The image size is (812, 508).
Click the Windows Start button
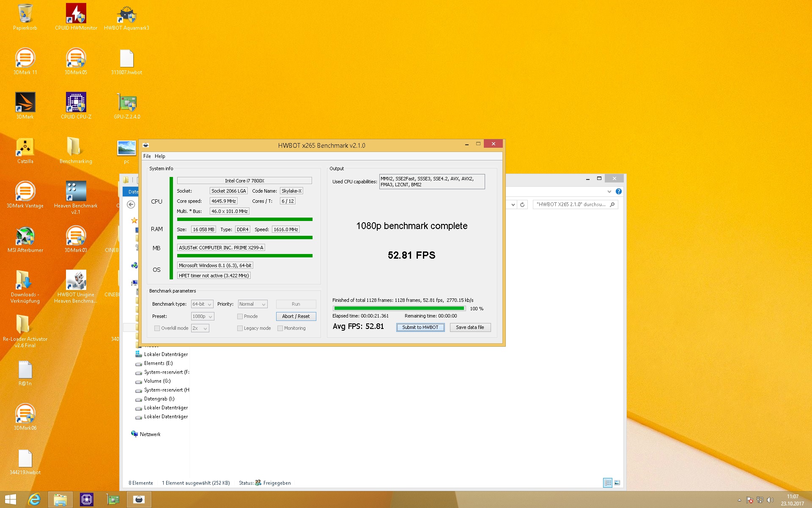pos(11,500)
